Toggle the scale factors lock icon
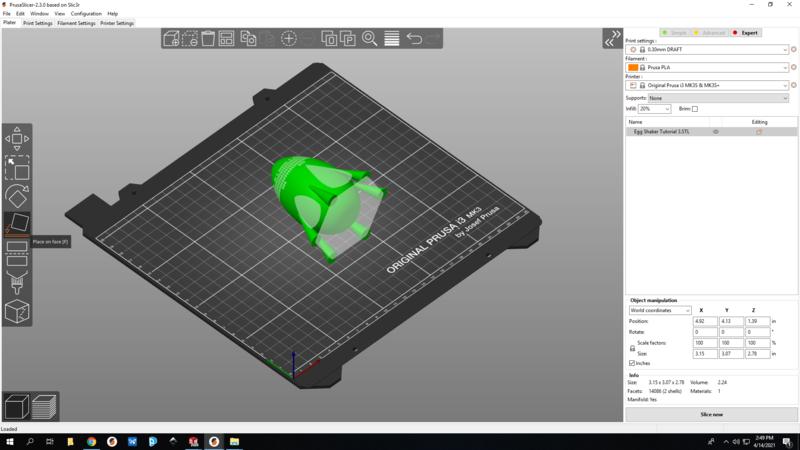The width and height of the screenshot is (800, 450). pos(632,348)
